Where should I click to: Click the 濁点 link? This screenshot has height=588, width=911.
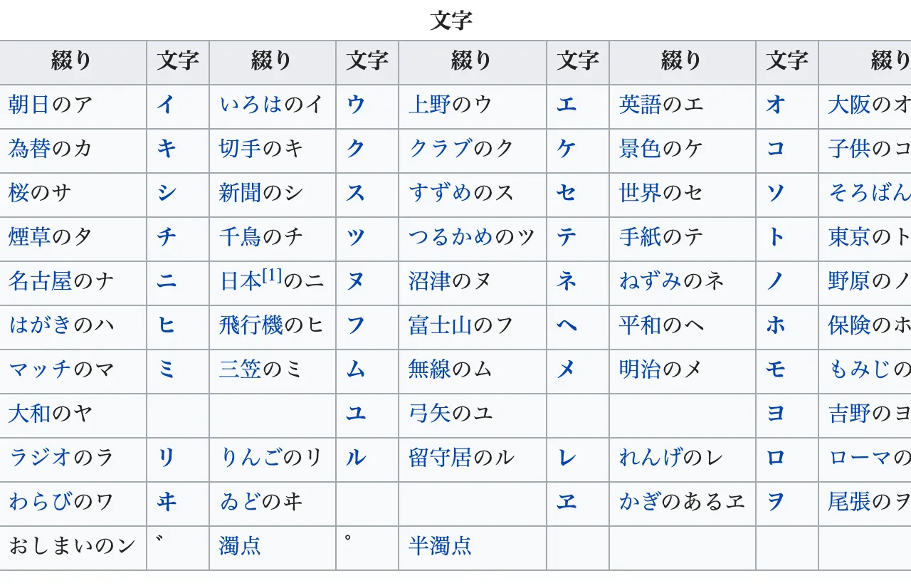tap(241, 546)
